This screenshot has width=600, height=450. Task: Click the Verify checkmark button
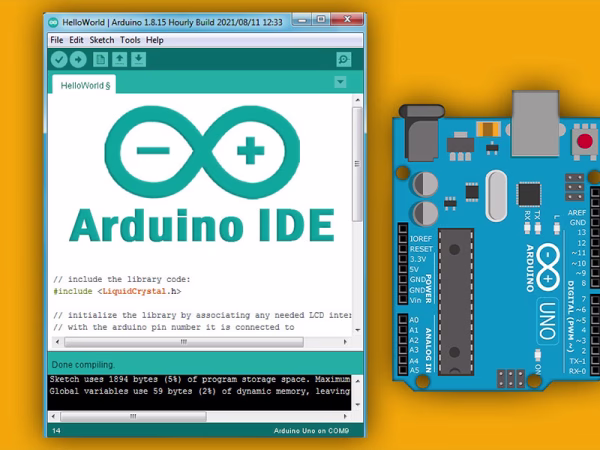tap(60, 60)
